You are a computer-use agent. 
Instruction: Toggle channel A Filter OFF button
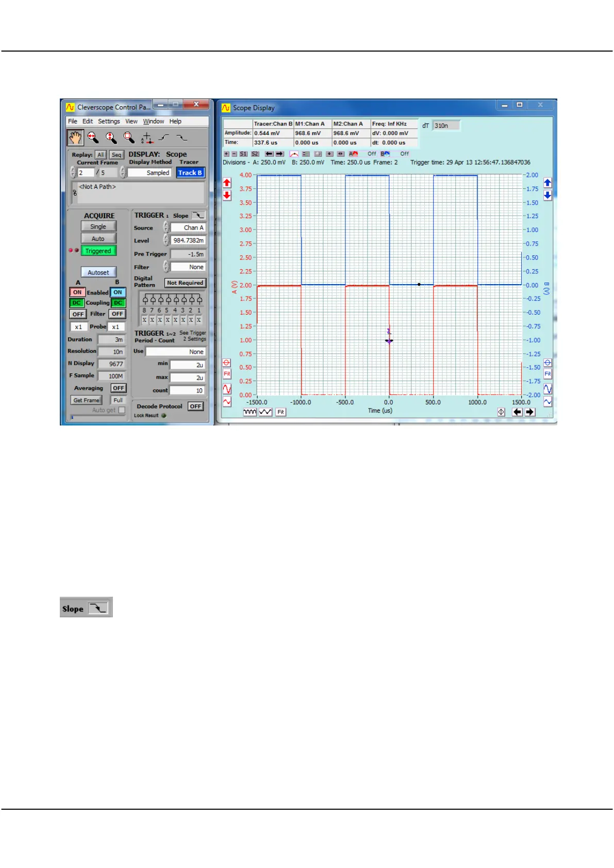[x=78, y=314]
